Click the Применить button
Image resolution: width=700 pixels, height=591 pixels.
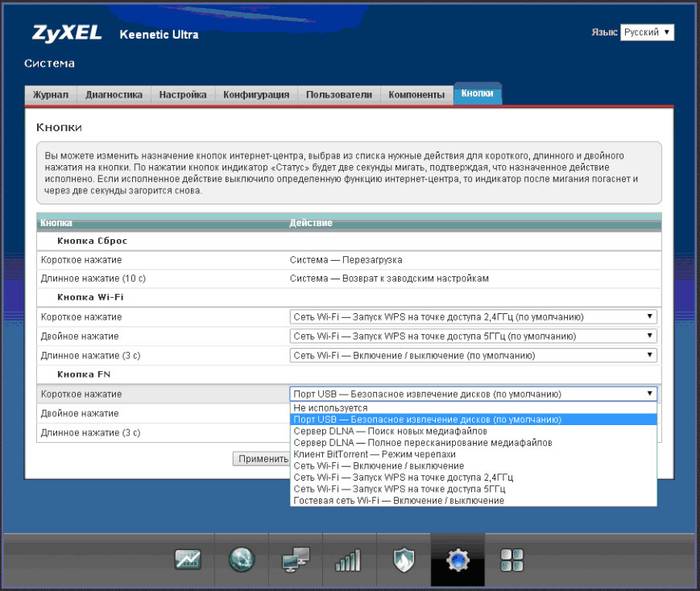262,459
